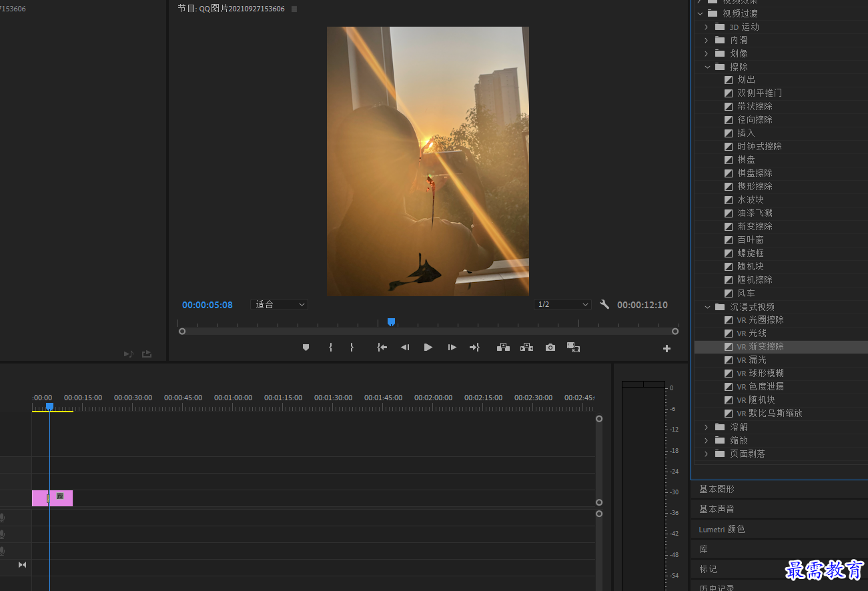This screenshot has height=591, width=868.
Task: Step back one frame
Action: tap(405, 348)
